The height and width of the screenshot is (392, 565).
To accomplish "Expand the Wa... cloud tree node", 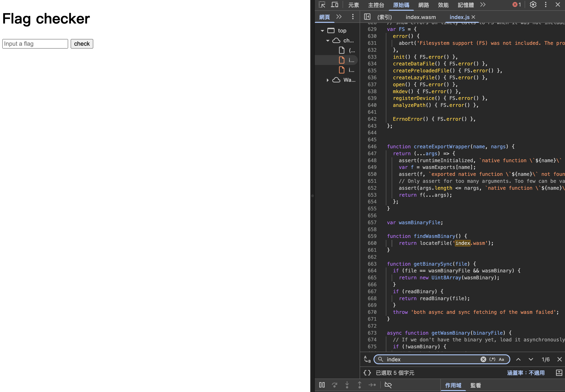I will [328, 80].
